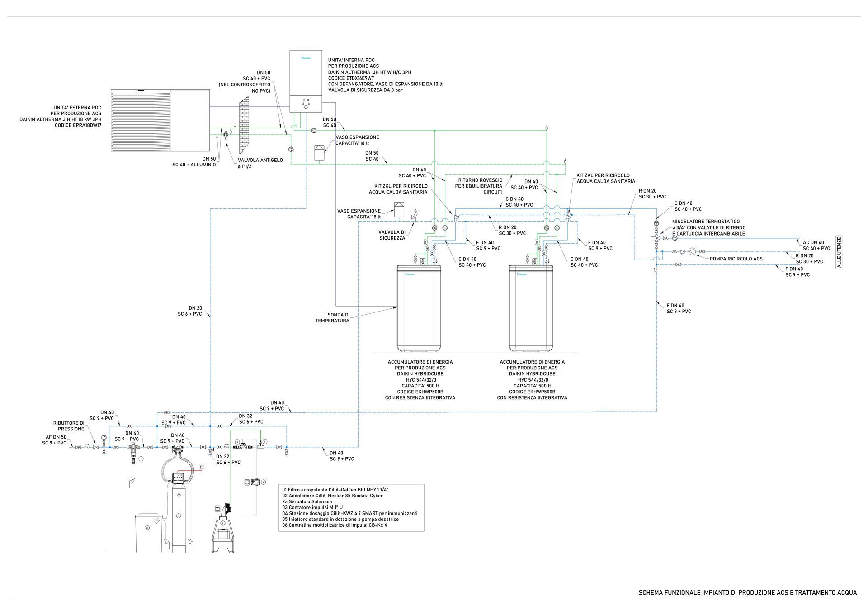The width and height of the screenshot is (868, 614).
Task: Click expansion vessel below indoor unit
Action: 320,152
